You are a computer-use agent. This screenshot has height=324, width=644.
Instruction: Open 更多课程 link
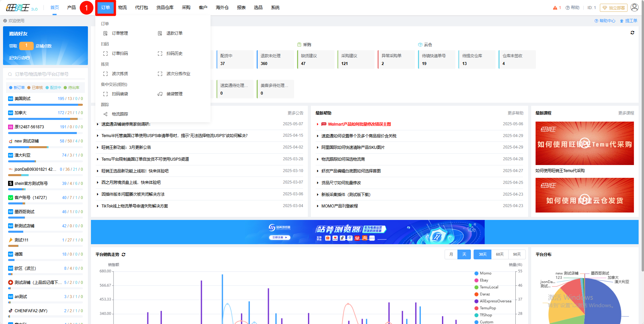pos(626,113)
